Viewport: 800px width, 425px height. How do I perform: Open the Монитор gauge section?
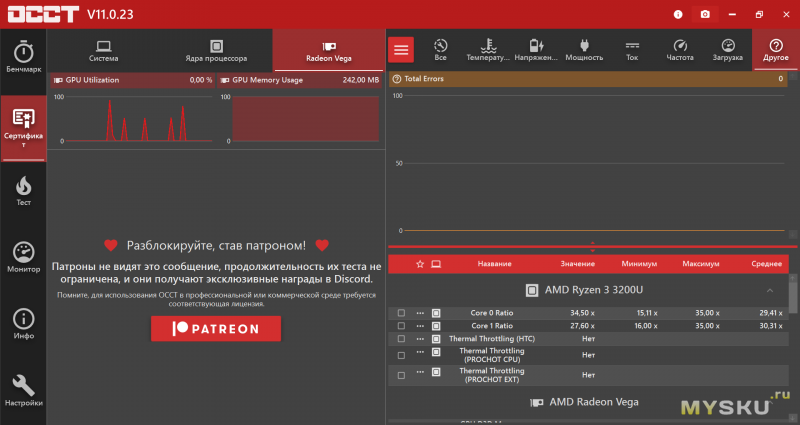tap(23, 258)
